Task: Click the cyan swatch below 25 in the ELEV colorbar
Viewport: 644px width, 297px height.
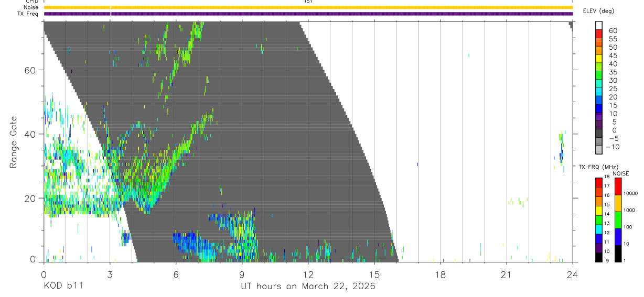Action: (599, 93)
